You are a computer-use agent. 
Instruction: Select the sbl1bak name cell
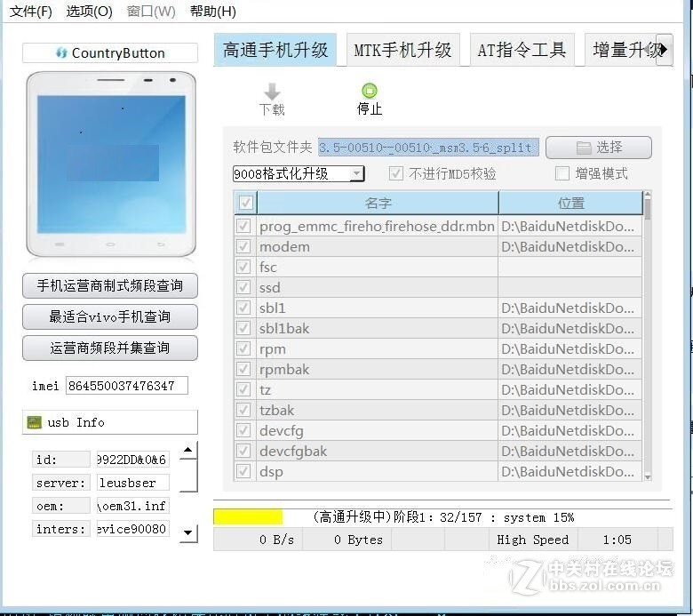(x=377, y=328)
